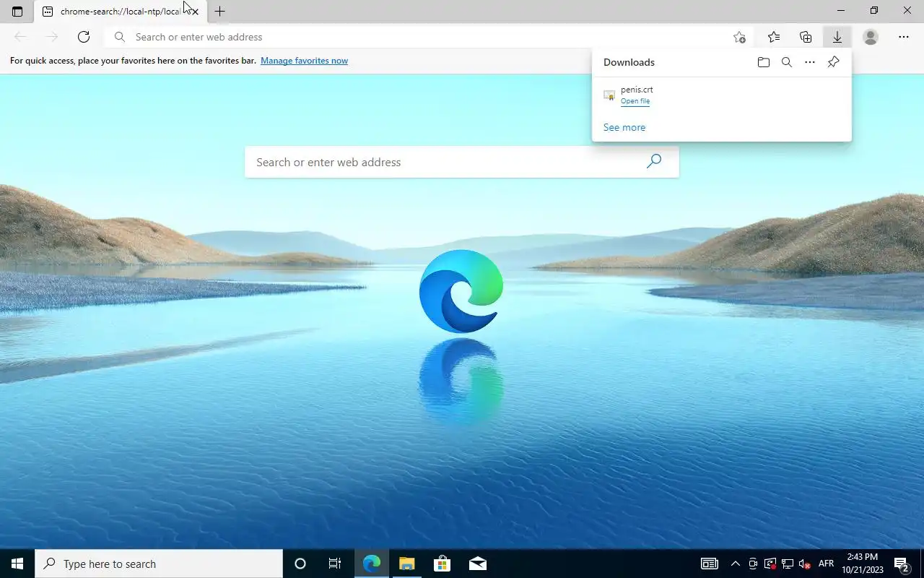Open Cortana circle icon on taskbar

[300, 564]
